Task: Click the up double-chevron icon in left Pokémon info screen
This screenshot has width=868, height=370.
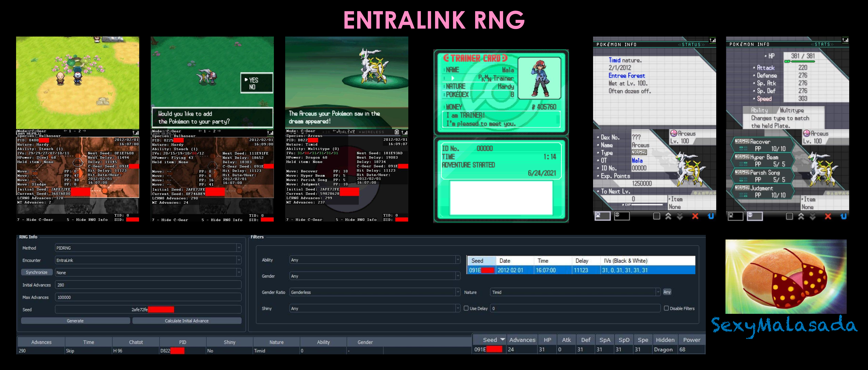Action: tap(668, 216)
